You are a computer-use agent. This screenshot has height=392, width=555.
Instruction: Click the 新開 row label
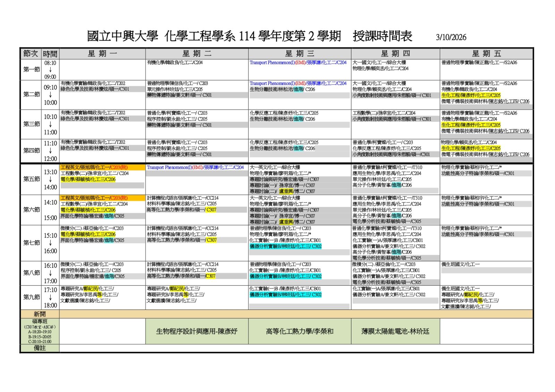[40, 314]
